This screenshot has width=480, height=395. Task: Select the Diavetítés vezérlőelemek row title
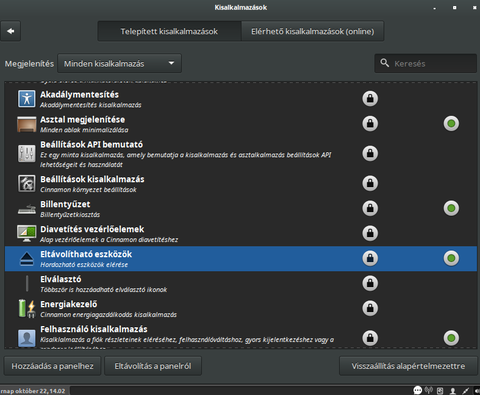tap(92, 229)
